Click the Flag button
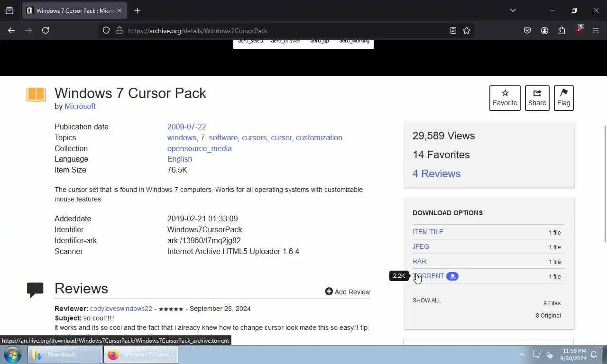This screenshot has width=607, height=364. point(564,98)
